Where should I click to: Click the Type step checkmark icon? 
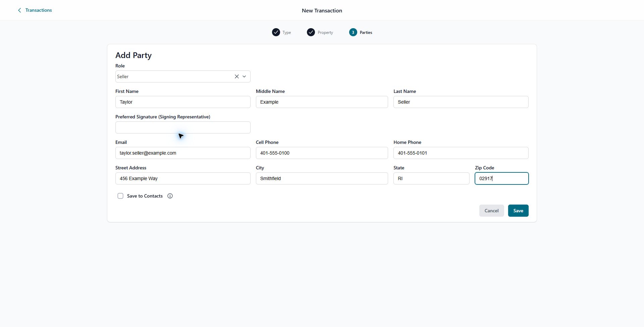pos(276,32)
